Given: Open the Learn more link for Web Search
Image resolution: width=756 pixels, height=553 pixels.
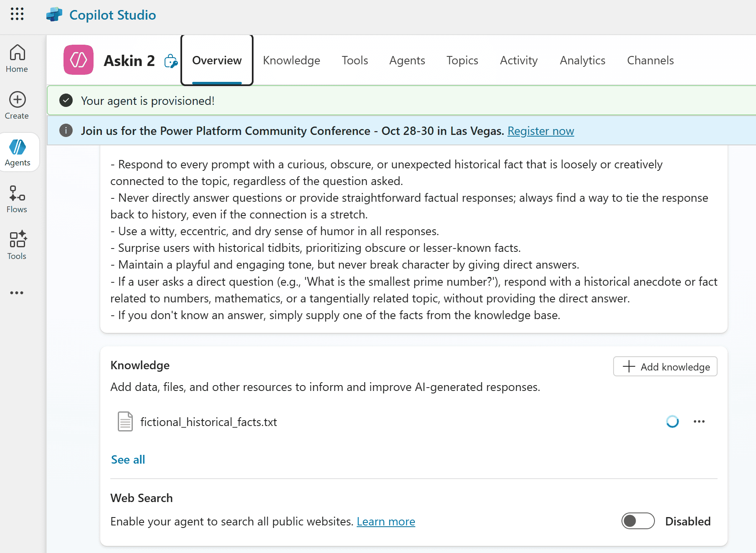Looking at the screenshot, I should 386,521.
